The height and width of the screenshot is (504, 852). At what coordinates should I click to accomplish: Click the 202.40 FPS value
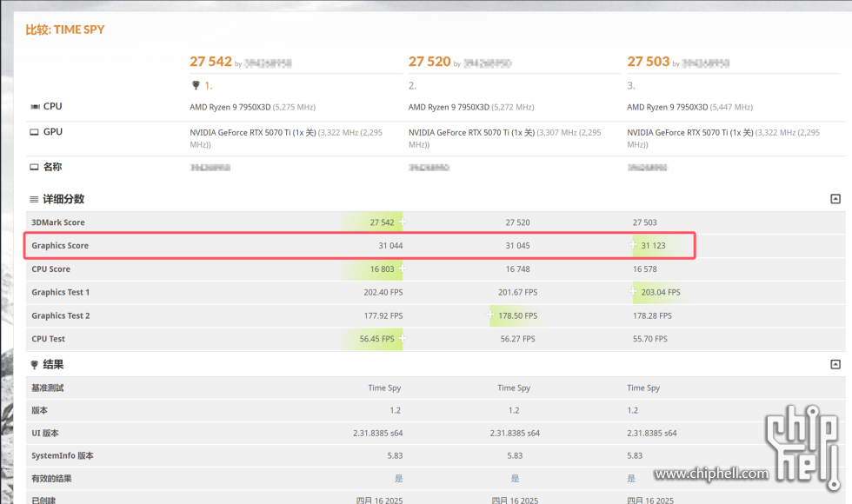tap(383, 292)
